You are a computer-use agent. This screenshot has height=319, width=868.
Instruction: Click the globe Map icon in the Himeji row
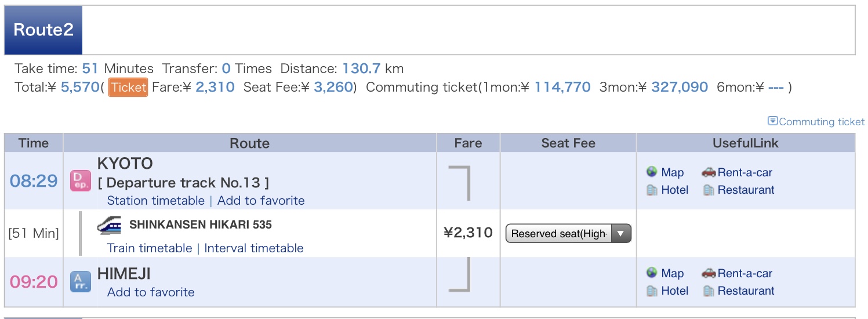pyautogui.click(x=652, y=273)
